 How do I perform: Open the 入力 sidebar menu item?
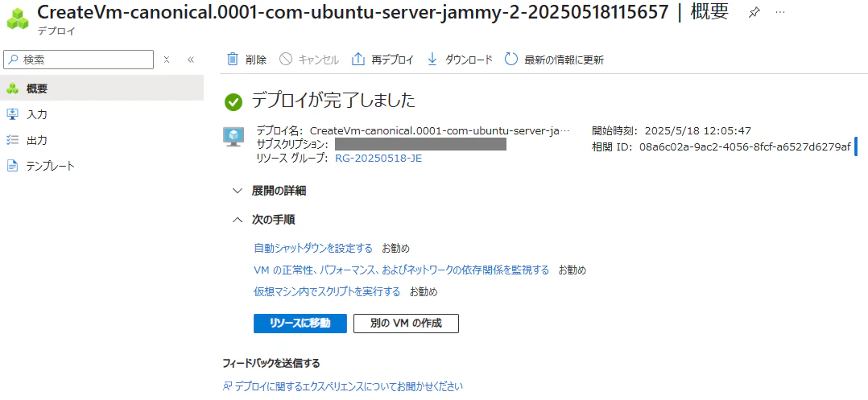(101, 114)
